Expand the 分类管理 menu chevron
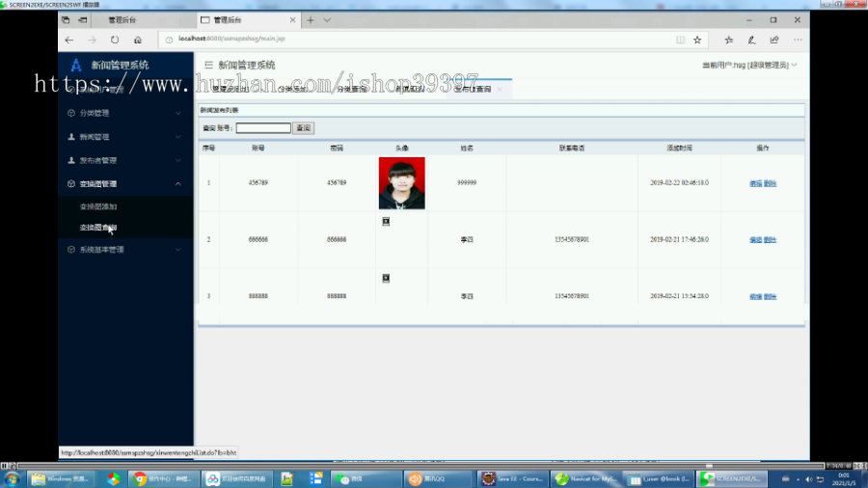Image resolution: width=868 pixels, height=488 pixels. [x=178, y=113]
